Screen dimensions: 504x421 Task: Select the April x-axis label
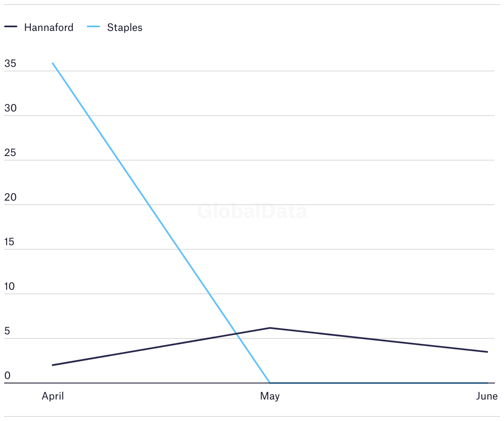(x=53, y=396)
